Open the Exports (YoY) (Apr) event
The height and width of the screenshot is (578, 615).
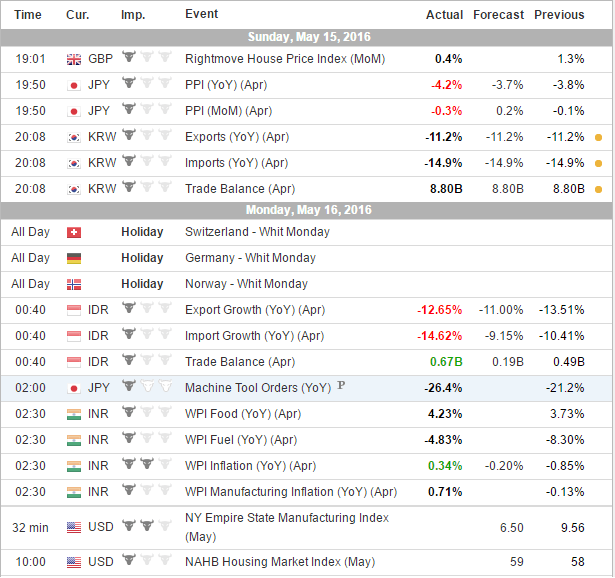(237, 137)
